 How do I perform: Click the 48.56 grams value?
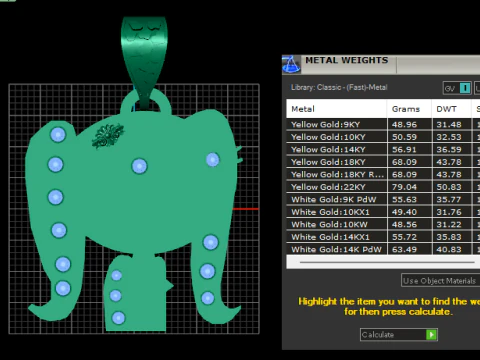coord(404,225)
